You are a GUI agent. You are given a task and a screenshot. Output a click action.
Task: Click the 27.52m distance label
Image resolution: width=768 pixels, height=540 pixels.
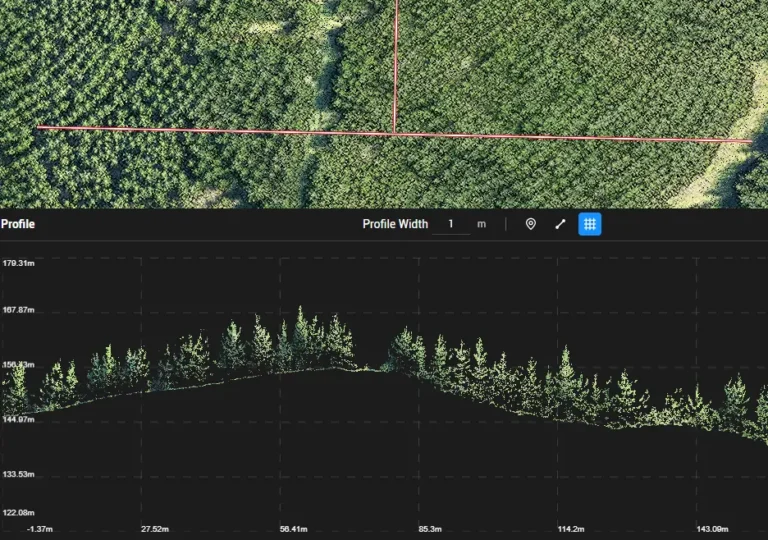155,529
